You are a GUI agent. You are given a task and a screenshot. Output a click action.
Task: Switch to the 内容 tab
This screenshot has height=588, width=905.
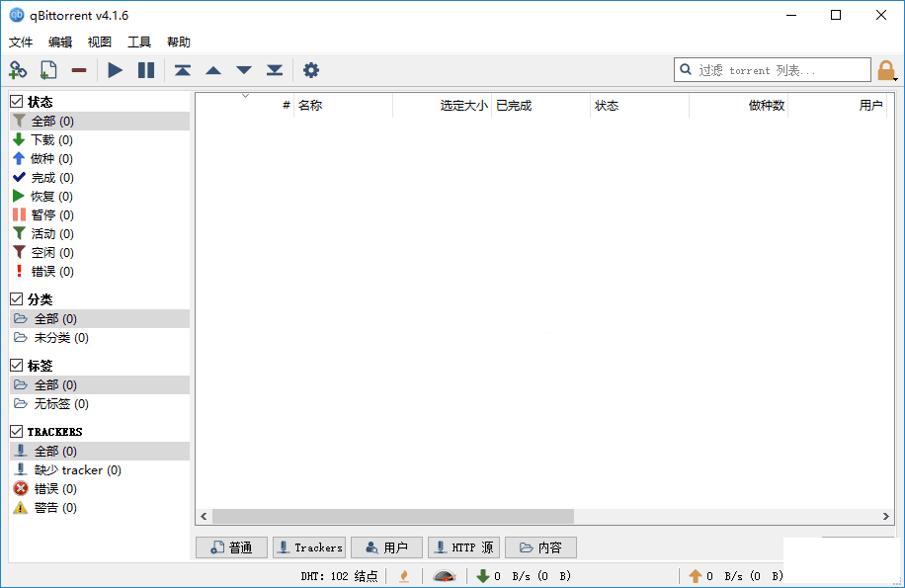pos(540,547)
